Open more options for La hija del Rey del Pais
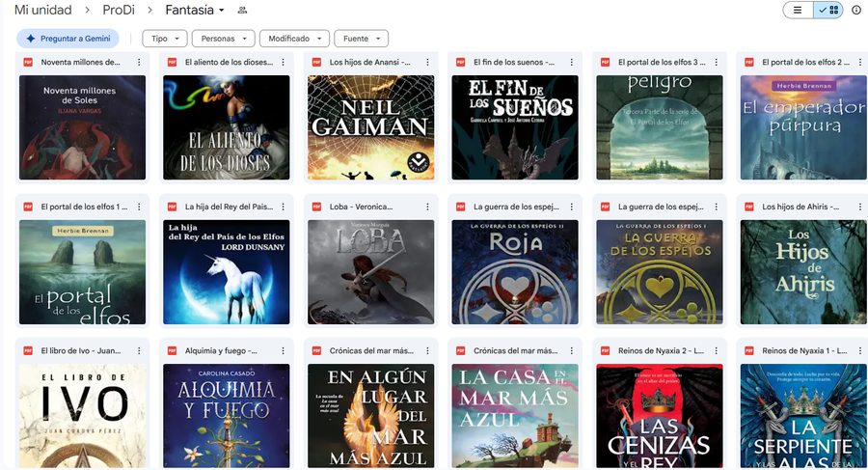The image size is (868, 470). pyautogui.click(x=283, y=207)
